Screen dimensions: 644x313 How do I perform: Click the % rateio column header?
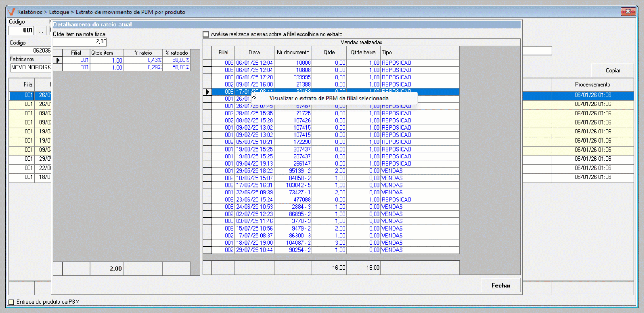(x=143, y=53)
